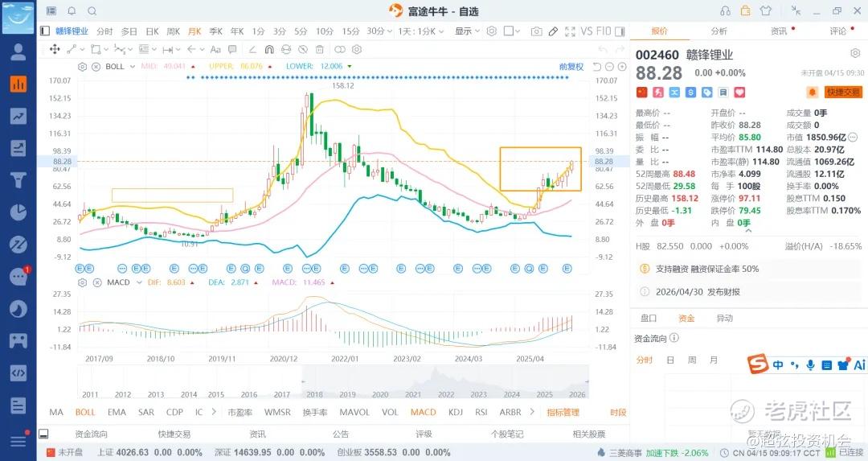The image size is (868, 461).
Task: Open the 盘口 order book tab
Action: pyautogui.click(x=649, y=318)
